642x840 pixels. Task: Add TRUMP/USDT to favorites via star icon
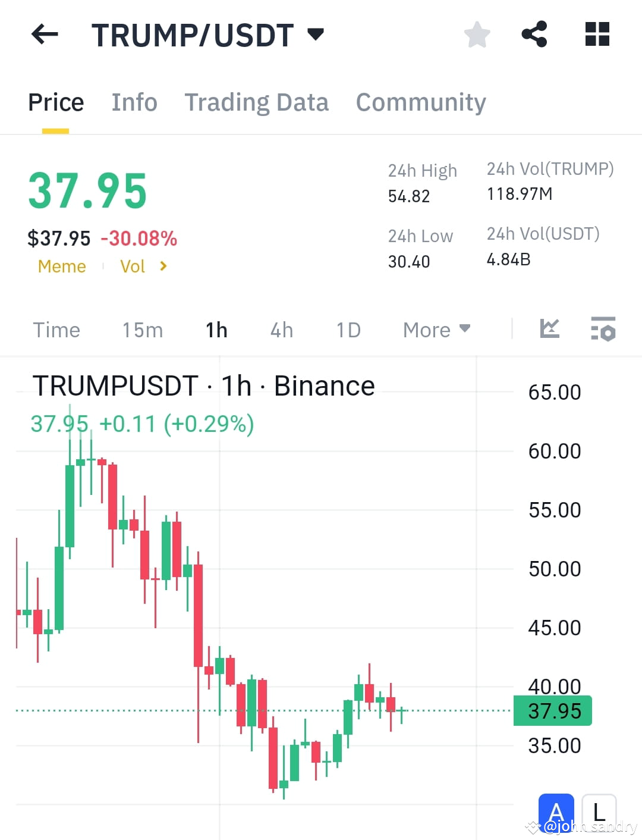coord(477,35)
